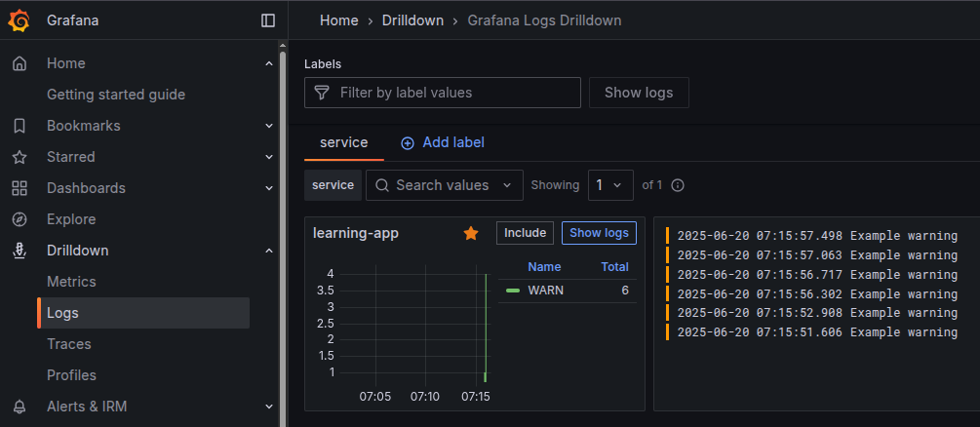This screenshot has height=427, width=980.
Task: Expand the Starred section chevron
Action: coord(269,157)
